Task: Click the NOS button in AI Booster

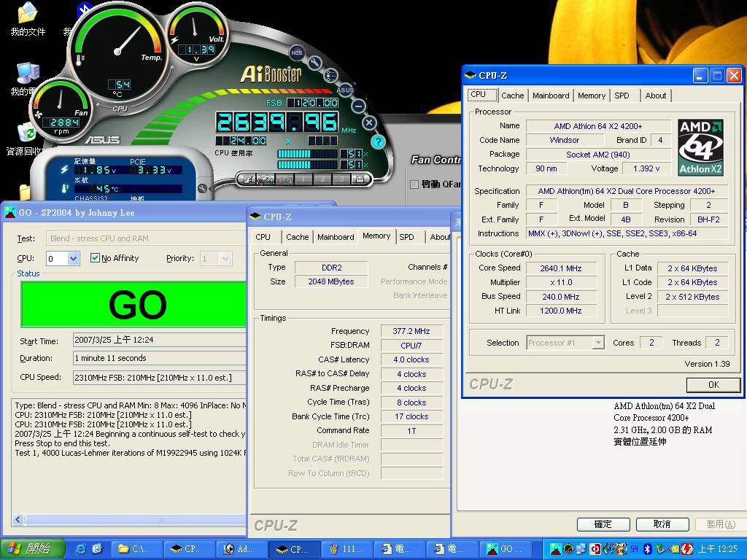Action: [x=297, y=52]
